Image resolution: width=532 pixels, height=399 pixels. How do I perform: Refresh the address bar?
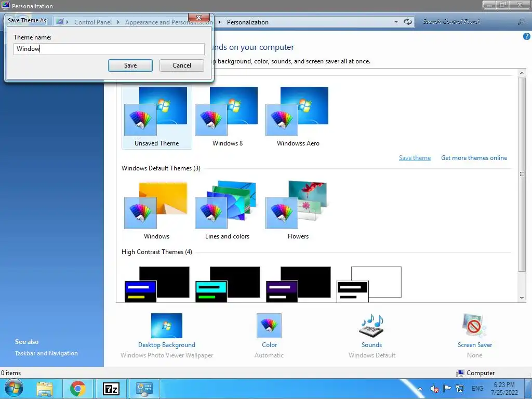[407, 22]
